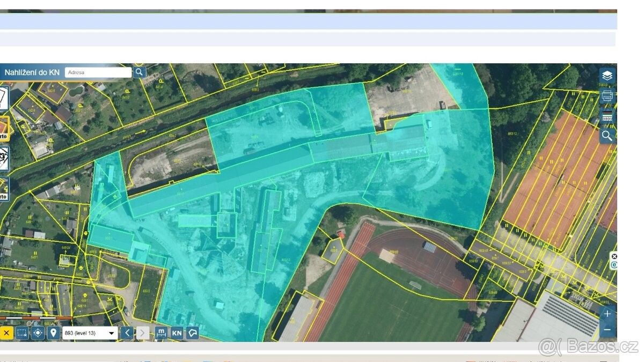Viewport: 644px width, 362px height.
Task: Click the print map icon
Action: coord(607,96)
